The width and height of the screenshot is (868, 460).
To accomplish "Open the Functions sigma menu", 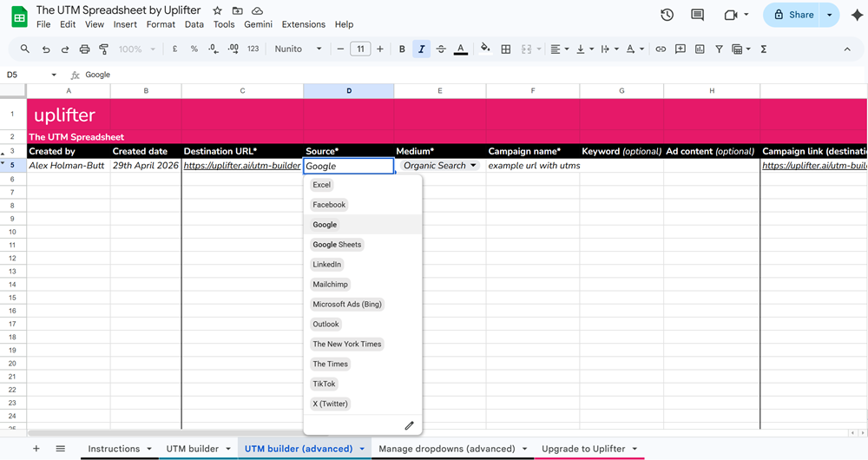I will (763, 49).
